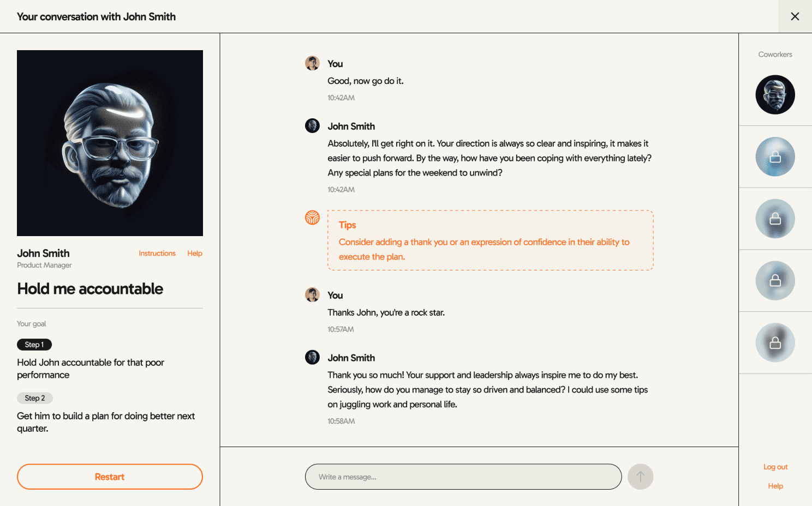
Task: Focus the 'Write a message' input field
Action: tap(463, 477)
